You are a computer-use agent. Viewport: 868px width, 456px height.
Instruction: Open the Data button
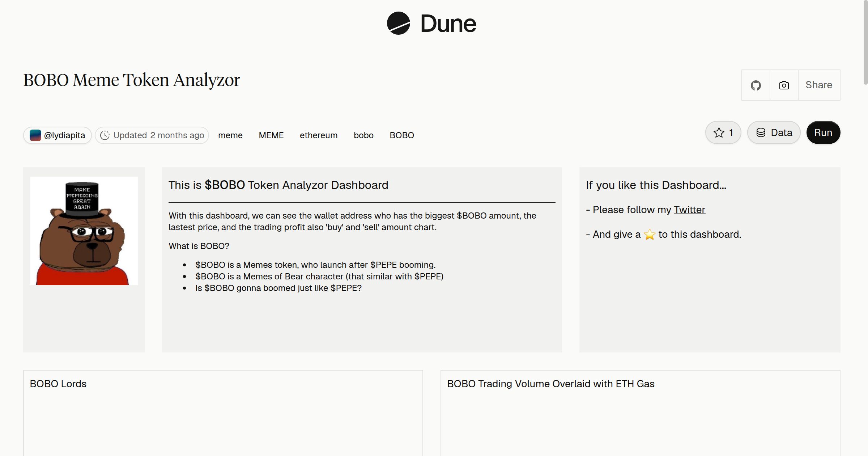[x=774, y=132]
